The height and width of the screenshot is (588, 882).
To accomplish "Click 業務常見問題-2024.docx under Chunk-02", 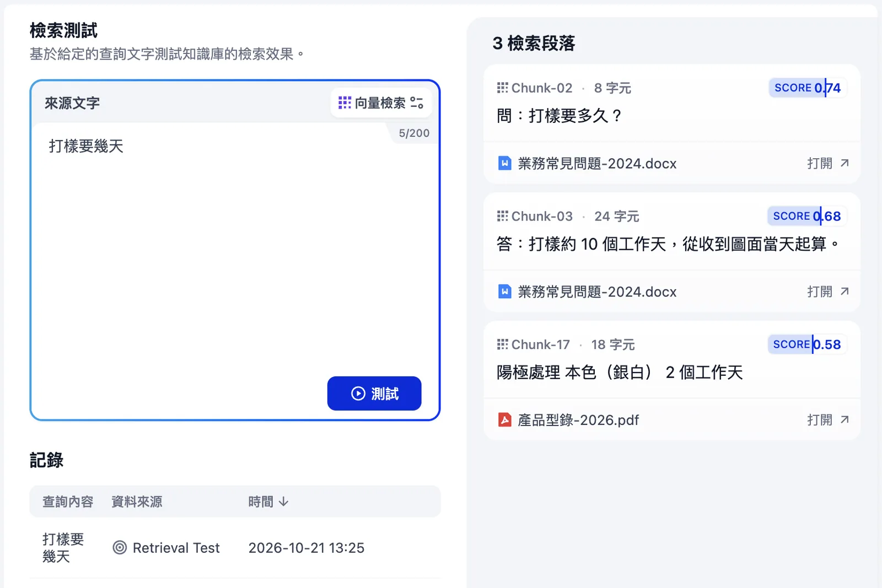I will (597, 163).
